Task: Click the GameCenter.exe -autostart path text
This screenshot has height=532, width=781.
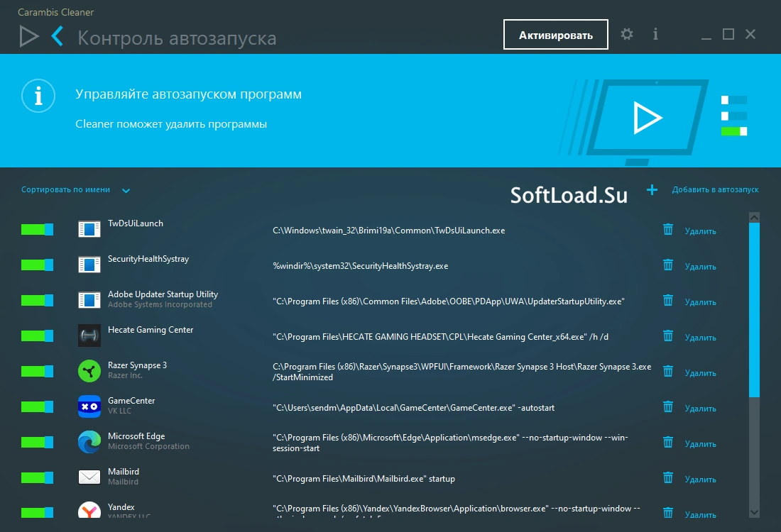Action: [x=413, y=408]
